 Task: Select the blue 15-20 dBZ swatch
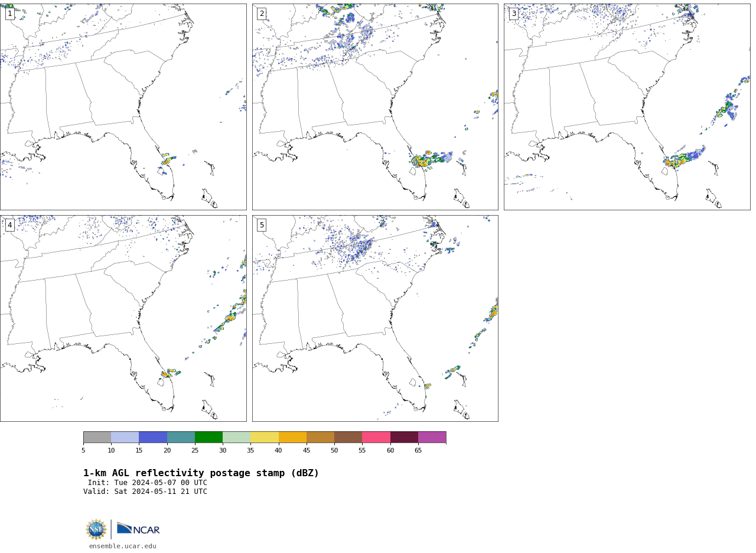(153, 437)
